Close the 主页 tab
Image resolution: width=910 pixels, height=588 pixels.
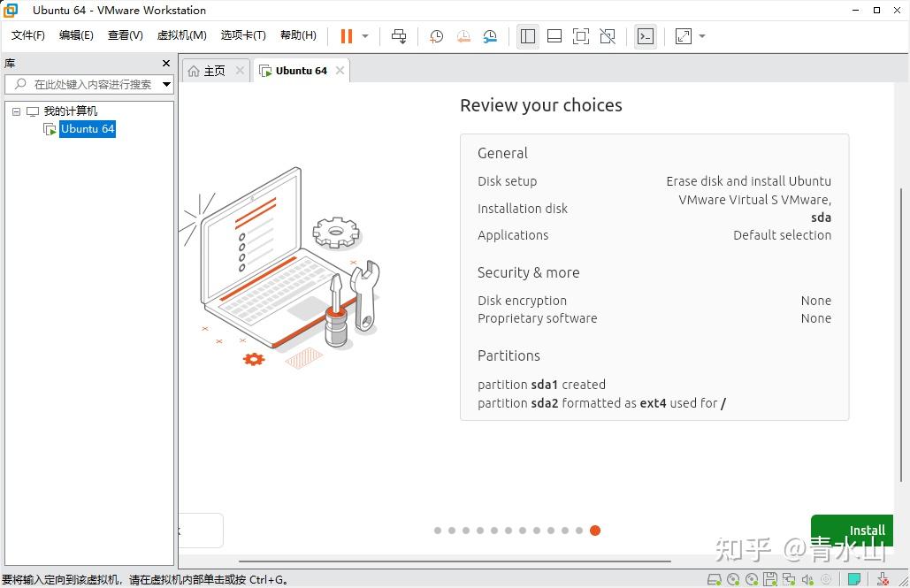tap(240, 70)
